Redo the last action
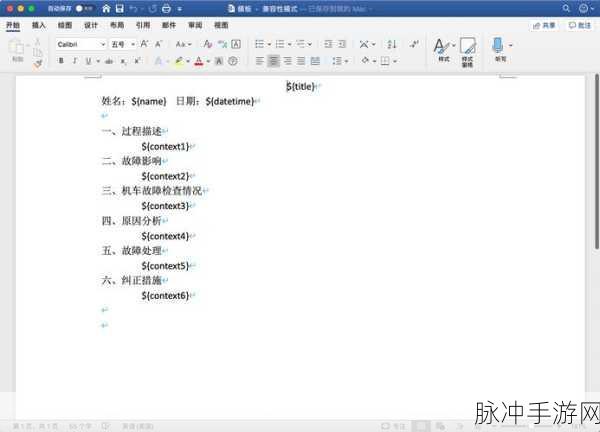This screenshot has width=600, height=432. coord(152,8)
